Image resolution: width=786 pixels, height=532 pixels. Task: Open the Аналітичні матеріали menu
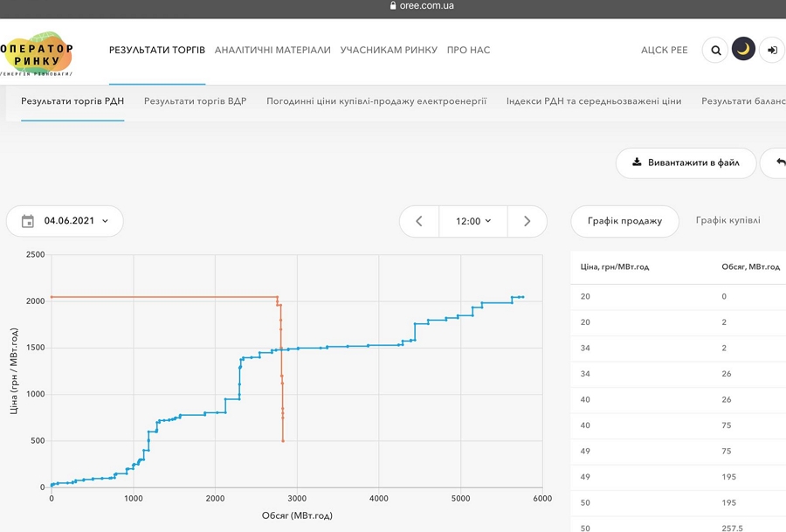272,50
